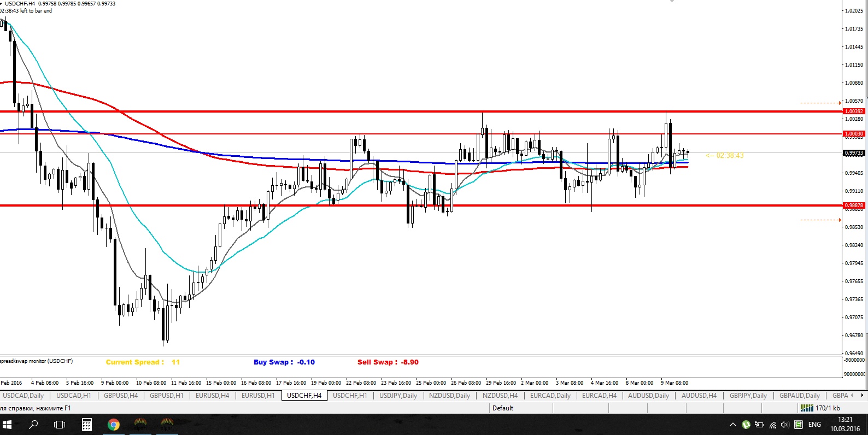This screenshot has width=868, height=435.
Task: Click the 1.00030 red price label
Action: tap(854, 134)
